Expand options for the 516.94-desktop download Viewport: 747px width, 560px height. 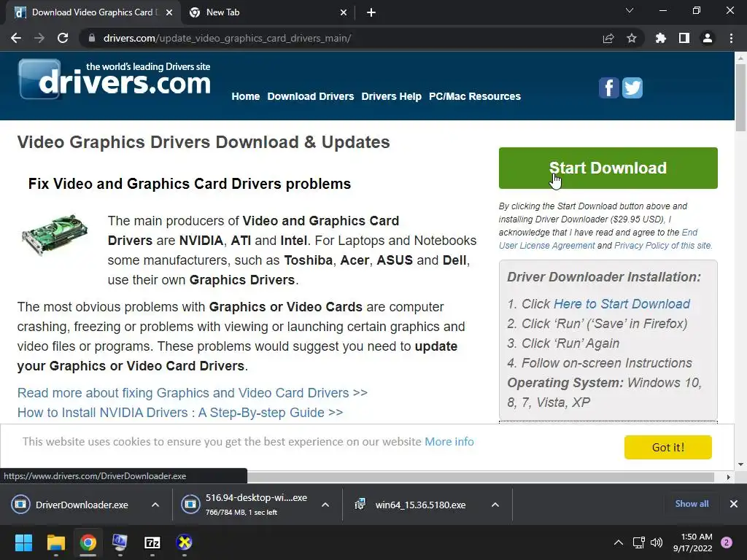325,505
